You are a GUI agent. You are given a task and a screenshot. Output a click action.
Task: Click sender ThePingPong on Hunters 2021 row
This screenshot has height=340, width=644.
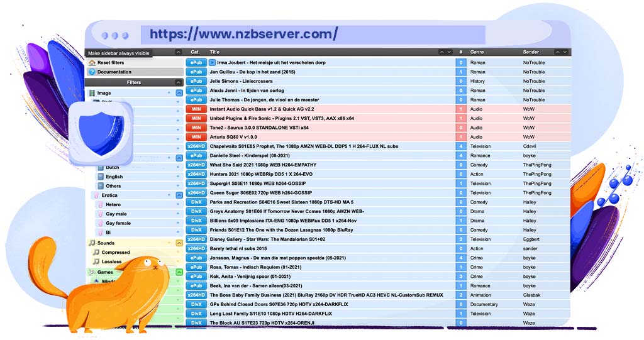(x=537, y=174)
